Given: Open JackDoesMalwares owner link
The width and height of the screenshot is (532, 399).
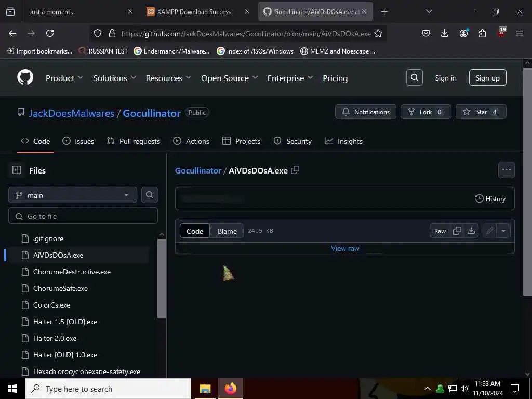Looking at the screenshot, I should [72, 113].
